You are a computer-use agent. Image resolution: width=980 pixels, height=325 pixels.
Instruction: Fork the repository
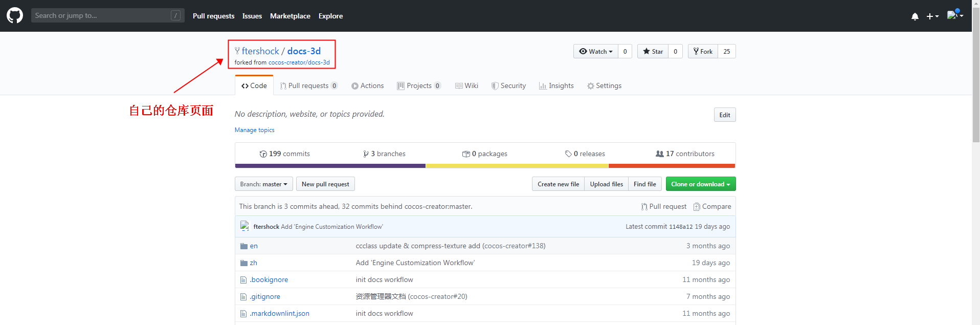[703, 51]
